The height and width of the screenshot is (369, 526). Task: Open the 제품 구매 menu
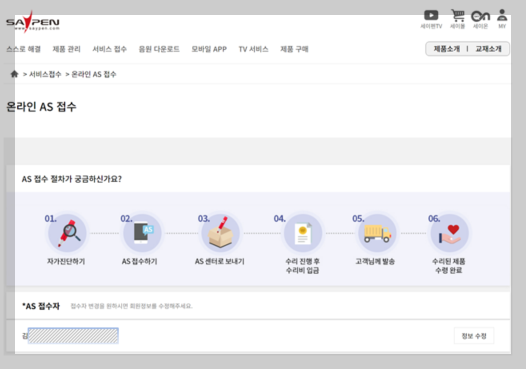click(294, 49)
